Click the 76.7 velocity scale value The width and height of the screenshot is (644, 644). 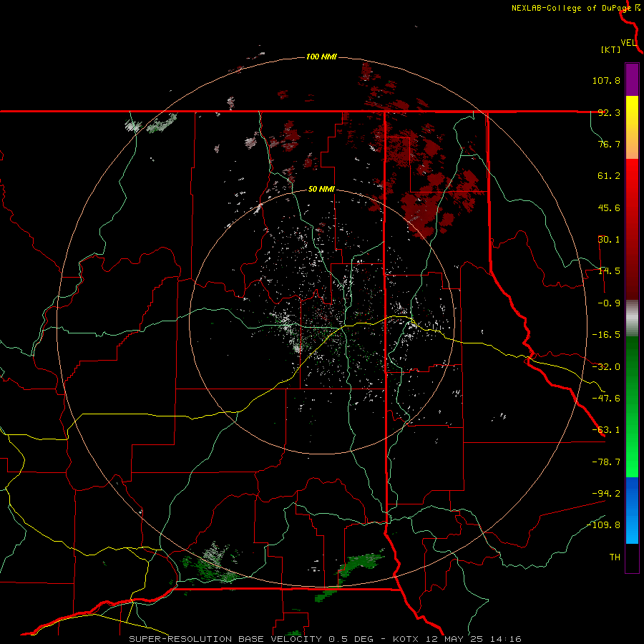(x=609, y=144)
